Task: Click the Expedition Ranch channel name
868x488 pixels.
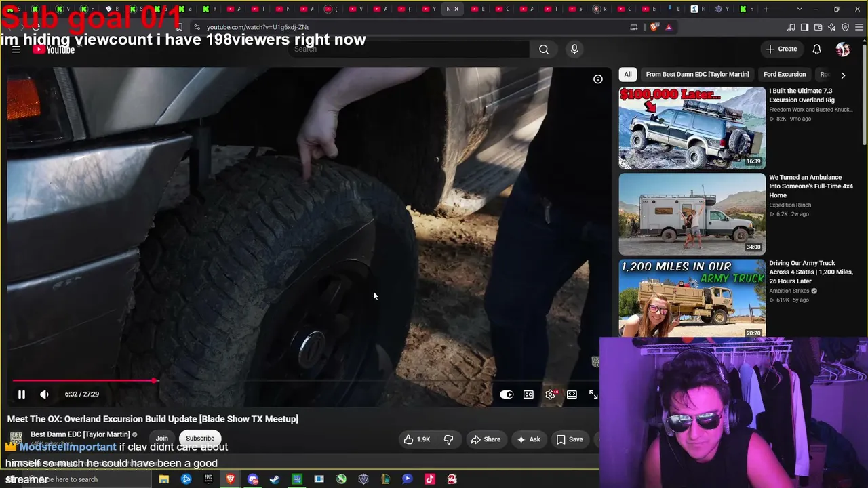Action: [790, 205]
